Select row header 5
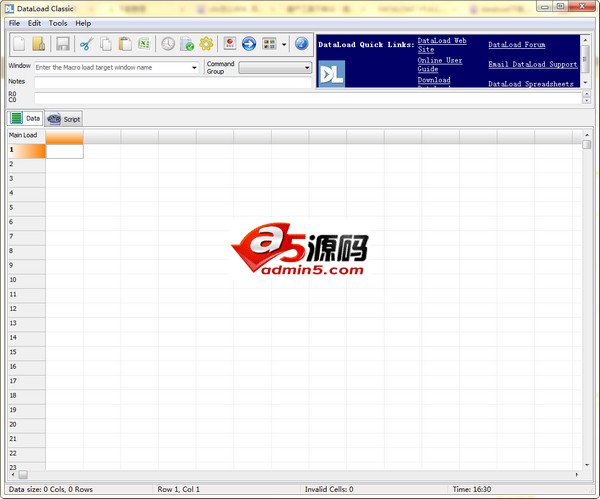The image size is (600, 499). coord(26,208)
